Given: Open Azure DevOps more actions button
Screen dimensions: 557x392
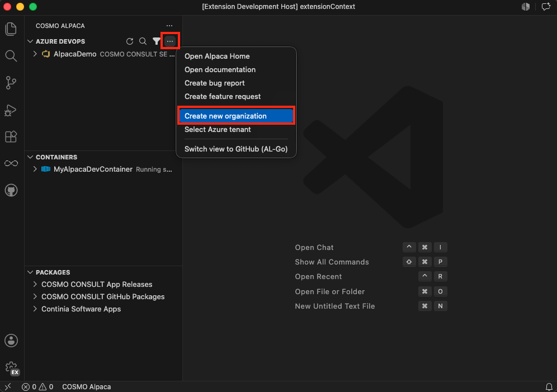Looking at the screenshot, I should coord(170,41).
